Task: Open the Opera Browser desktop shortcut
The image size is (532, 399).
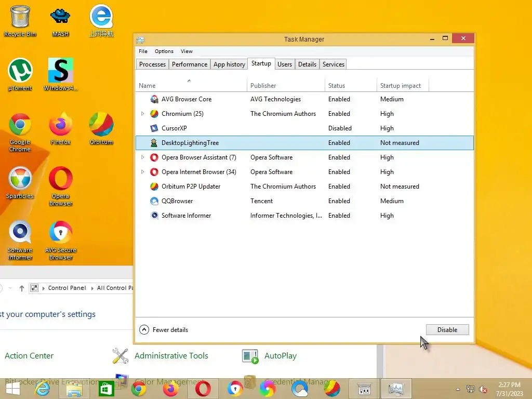Action: 60,186
